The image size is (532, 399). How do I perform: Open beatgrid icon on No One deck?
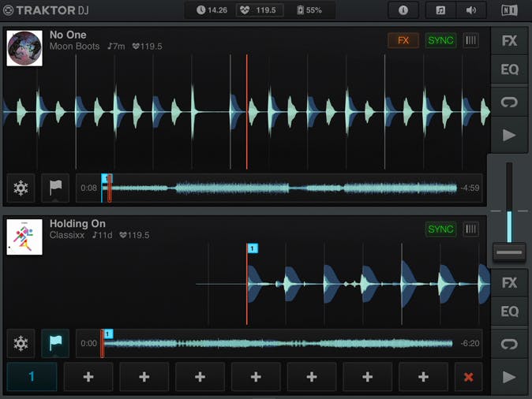coord(470,41)
